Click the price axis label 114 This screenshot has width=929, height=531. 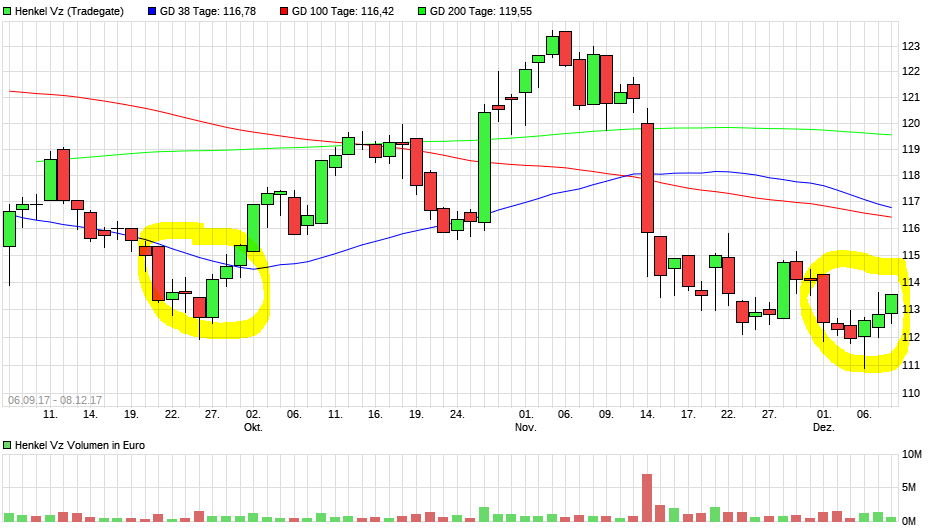tap(911, 282)
